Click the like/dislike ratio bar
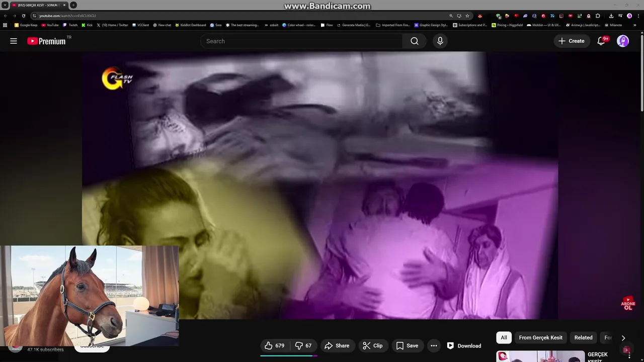Image resolution: width=644 pixels, height=362 pixels. pyautogui.click(x=289, y=355)
